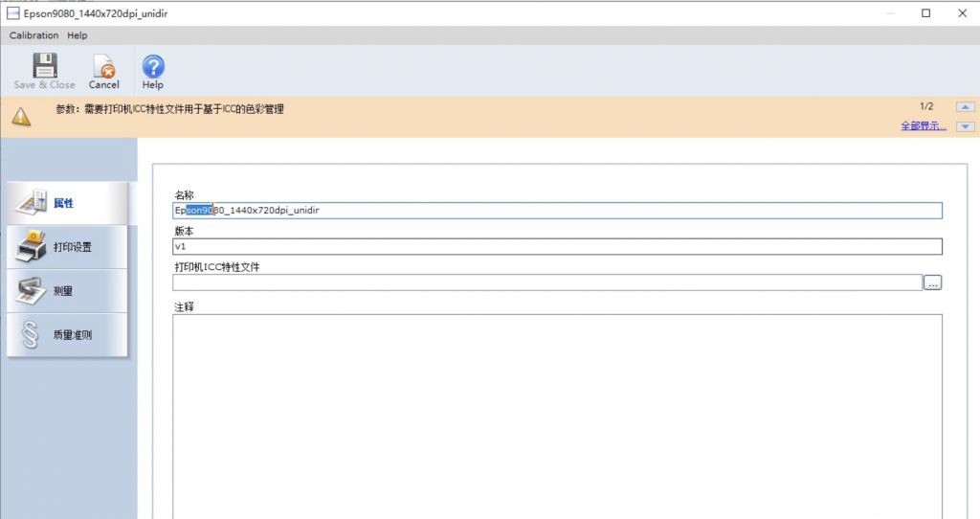The width and height of the screenshot is (980, 519).
Task: Click the 名称 field label
Action: (x=185, y=195)
